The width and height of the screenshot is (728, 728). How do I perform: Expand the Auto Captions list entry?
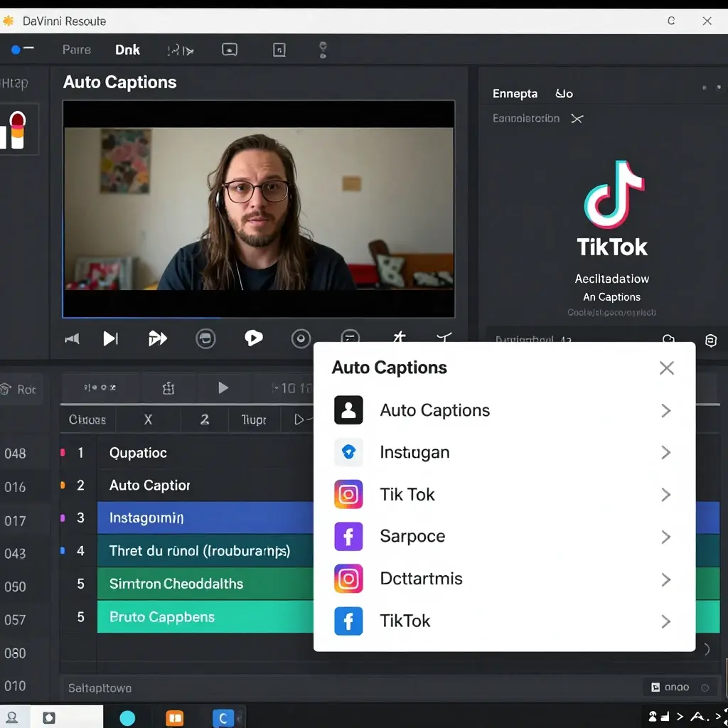pyautogui.click(x=666, y=410)
